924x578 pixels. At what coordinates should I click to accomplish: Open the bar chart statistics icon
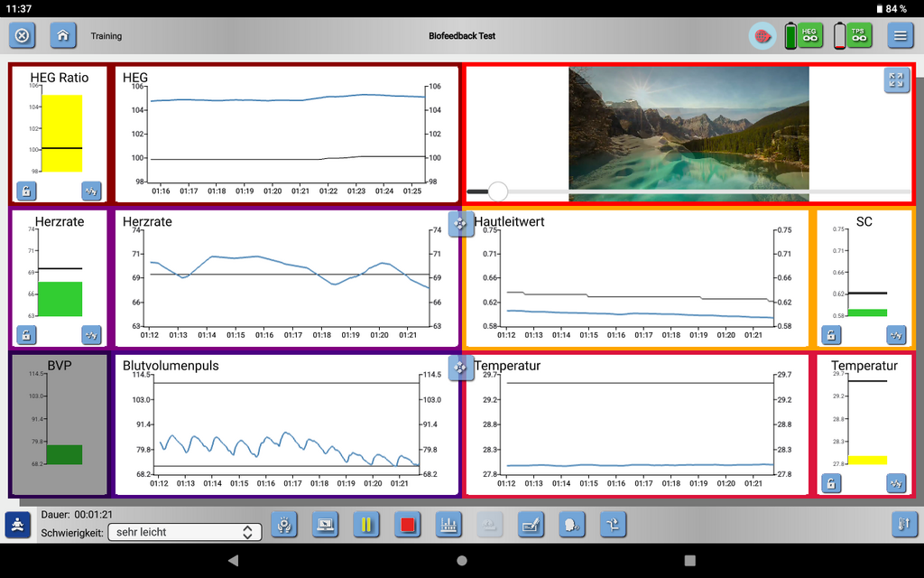click(x=448, y=524)
